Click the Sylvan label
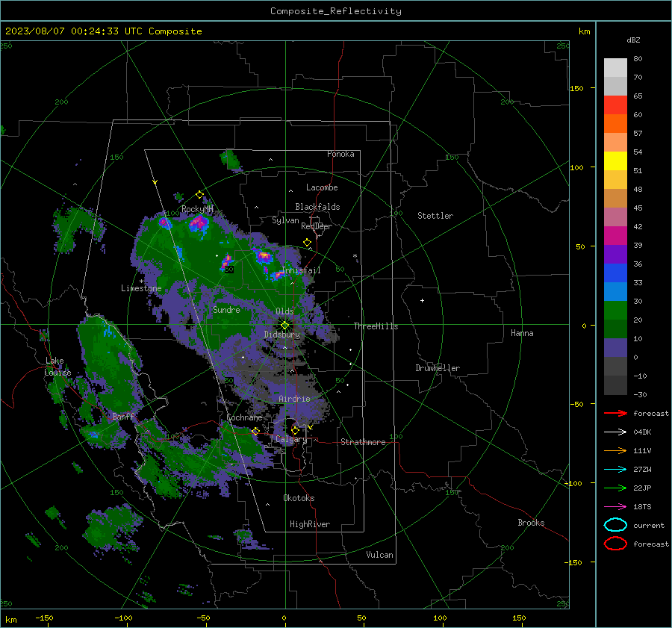The image size is (672, 628). tap(285, 220)
